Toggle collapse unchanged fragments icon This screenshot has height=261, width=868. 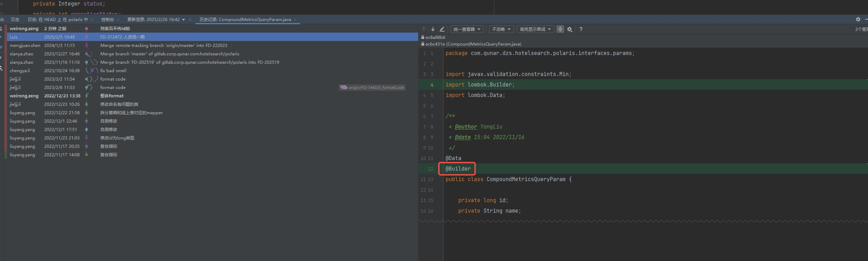tap(560, 29)
